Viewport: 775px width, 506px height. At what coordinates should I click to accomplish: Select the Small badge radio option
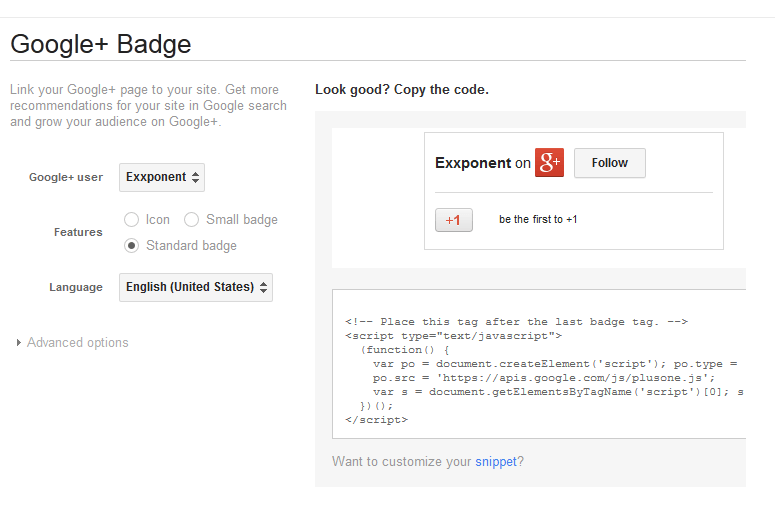[191, 219]
